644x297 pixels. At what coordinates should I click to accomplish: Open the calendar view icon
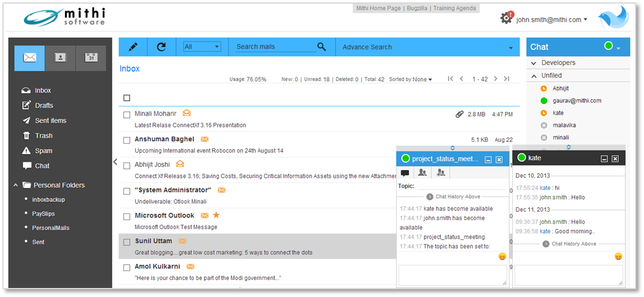click(91, 58)
